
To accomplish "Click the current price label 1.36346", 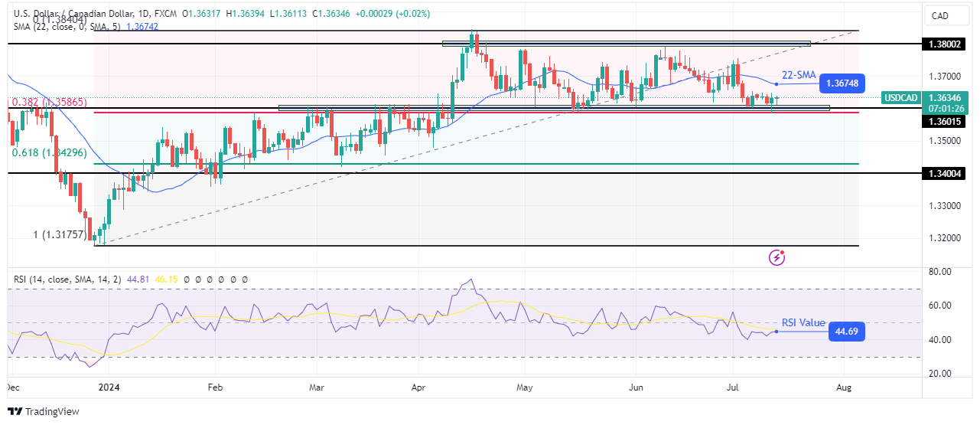I will (x=946, y=98).
